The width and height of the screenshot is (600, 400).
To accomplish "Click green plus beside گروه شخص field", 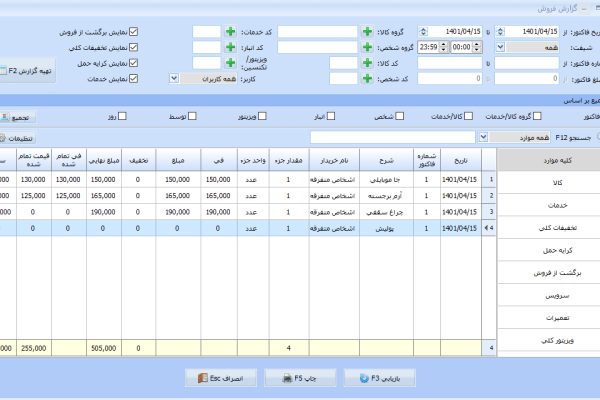I will tap(367, 47).
